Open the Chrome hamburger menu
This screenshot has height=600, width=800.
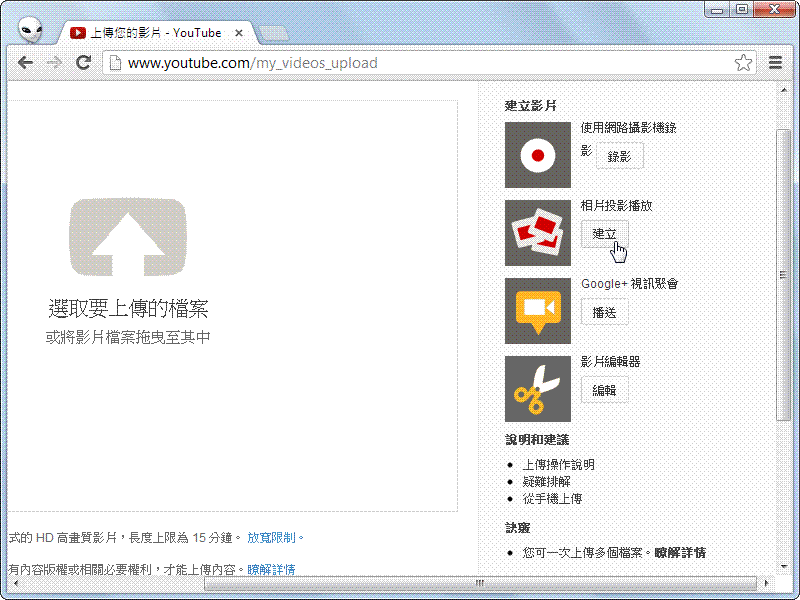776,63
